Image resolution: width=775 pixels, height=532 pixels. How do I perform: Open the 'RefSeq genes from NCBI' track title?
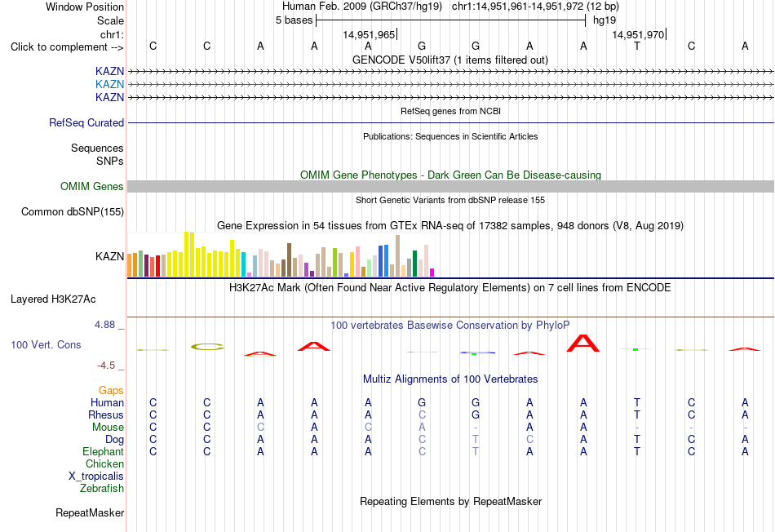tap(450, 111)
